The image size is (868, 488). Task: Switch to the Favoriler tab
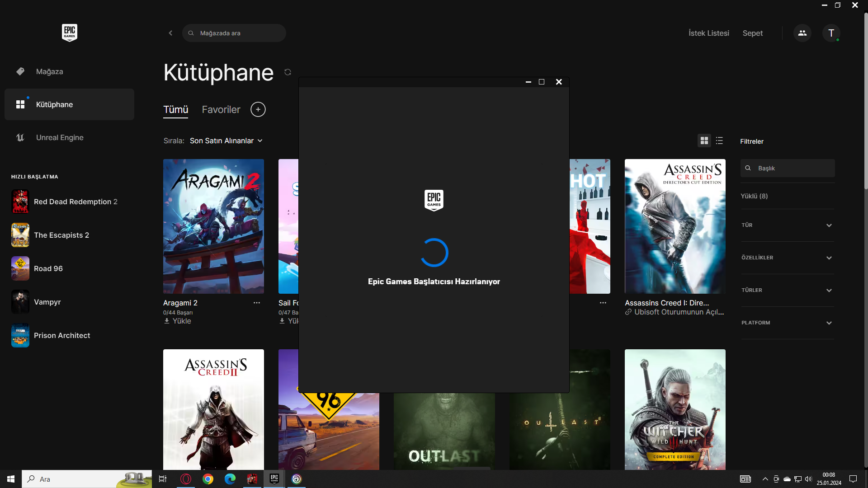(x=221, y=109)
